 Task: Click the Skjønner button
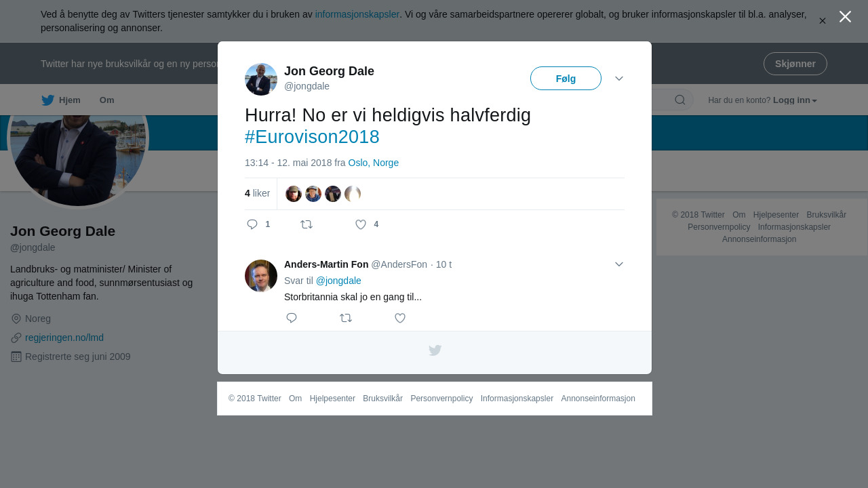(795, 64)
